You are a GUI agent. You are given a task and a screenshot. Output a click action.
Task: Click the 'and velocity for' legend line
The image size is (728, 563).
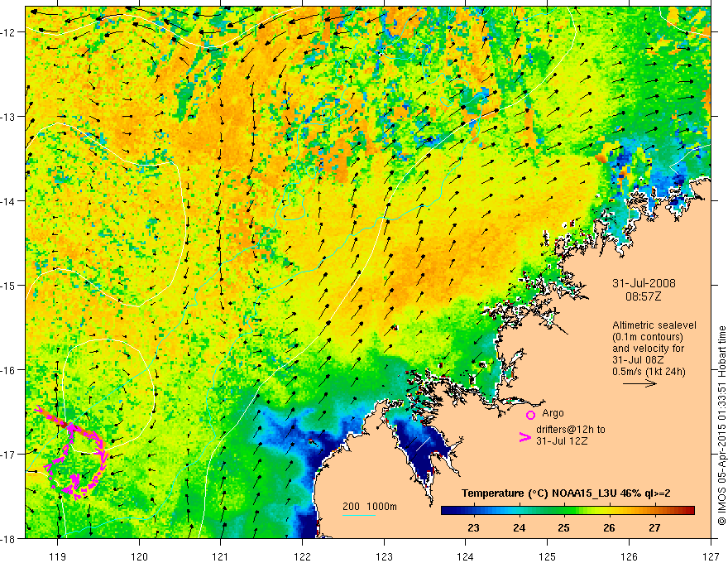tap(648, 349)
